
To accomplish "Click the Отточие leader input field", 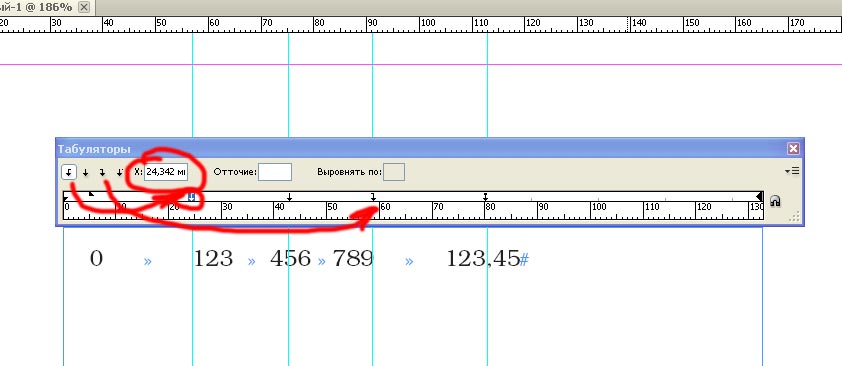I will (x=274, y=172).
